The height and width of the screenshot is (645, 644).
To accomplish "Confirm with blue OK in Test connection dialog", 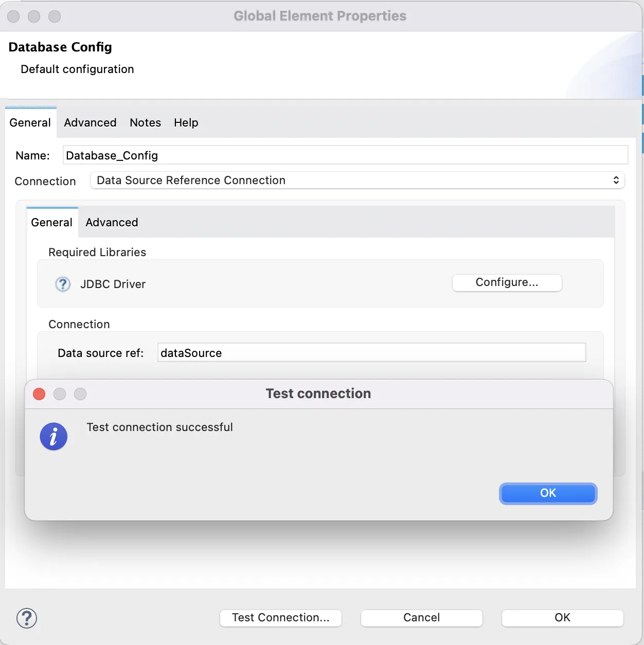I will [x=548, y=493].
